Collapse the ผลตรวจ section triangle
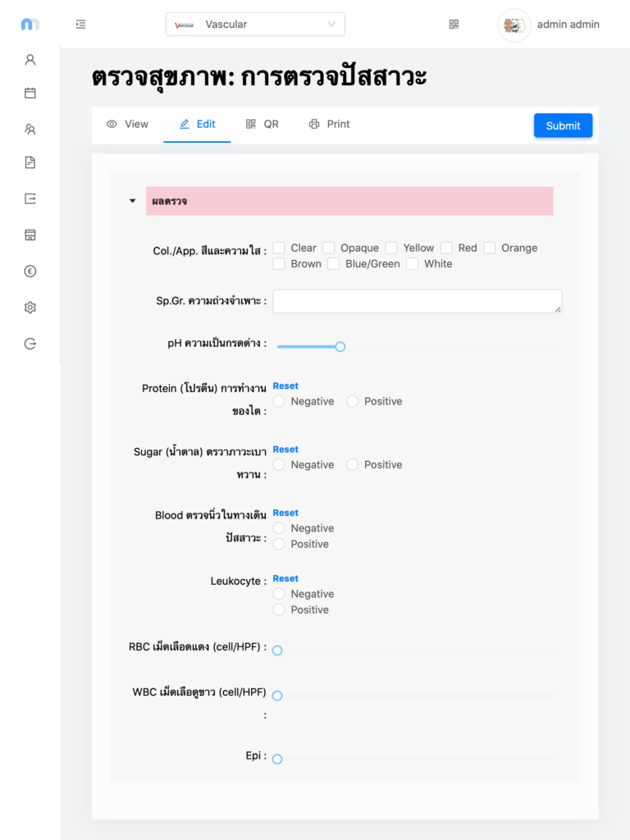This screenshot has height=840, width=630. click(132, 201)
